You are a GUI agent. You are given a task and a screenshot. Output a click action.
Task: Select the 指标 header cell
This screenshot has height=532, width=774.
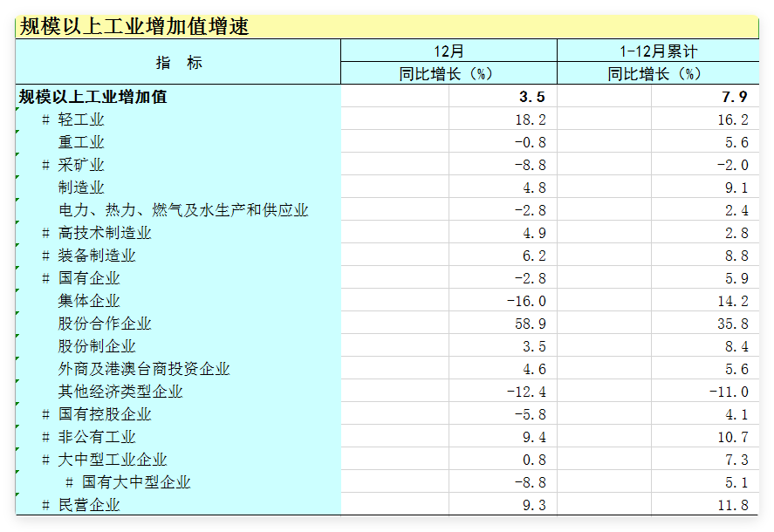[178, 62]
